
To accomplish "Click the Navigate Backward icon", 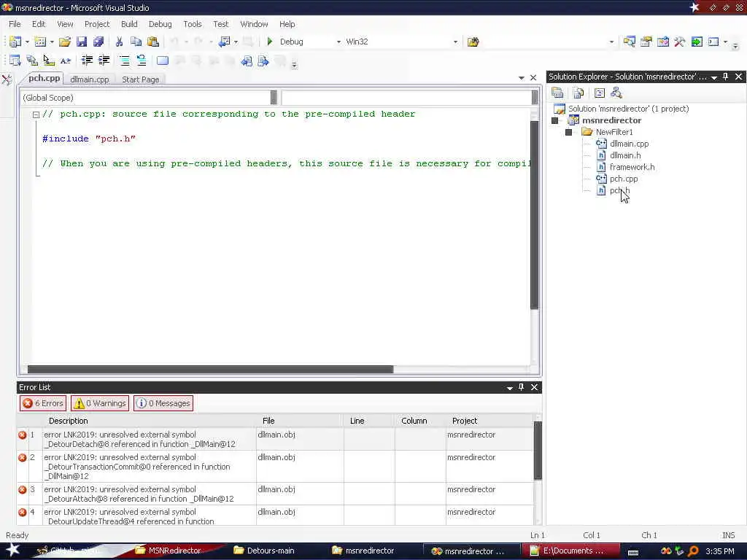I will [x=224, y=42].
